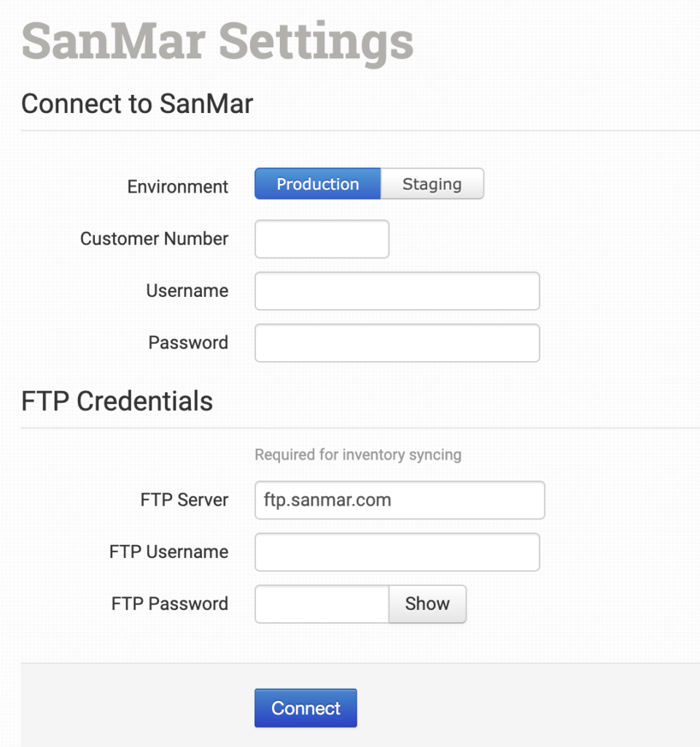
Task: Switch environment to Staging
Action: 432,184
